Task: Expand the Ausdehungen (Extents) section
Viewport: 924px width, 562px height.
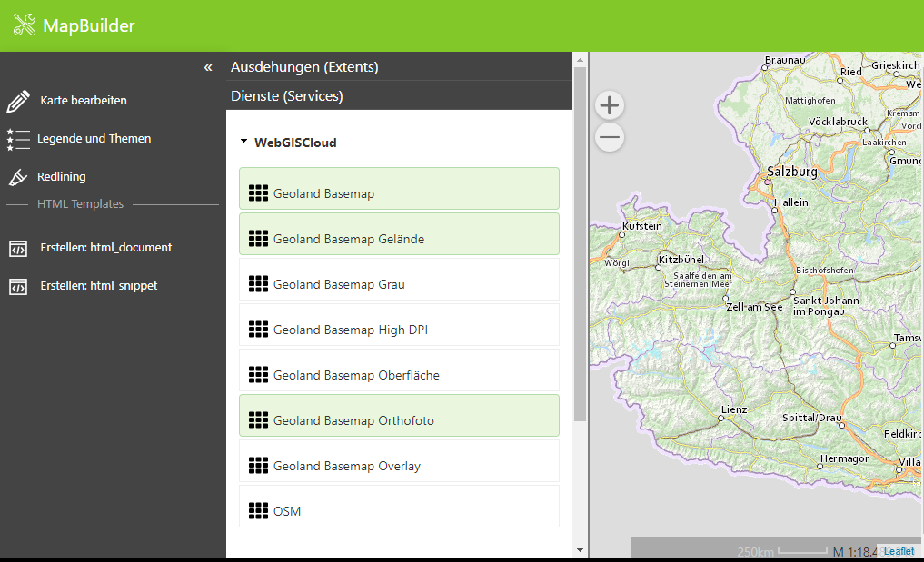Action: pyautogui.click(x=399, y=66)
